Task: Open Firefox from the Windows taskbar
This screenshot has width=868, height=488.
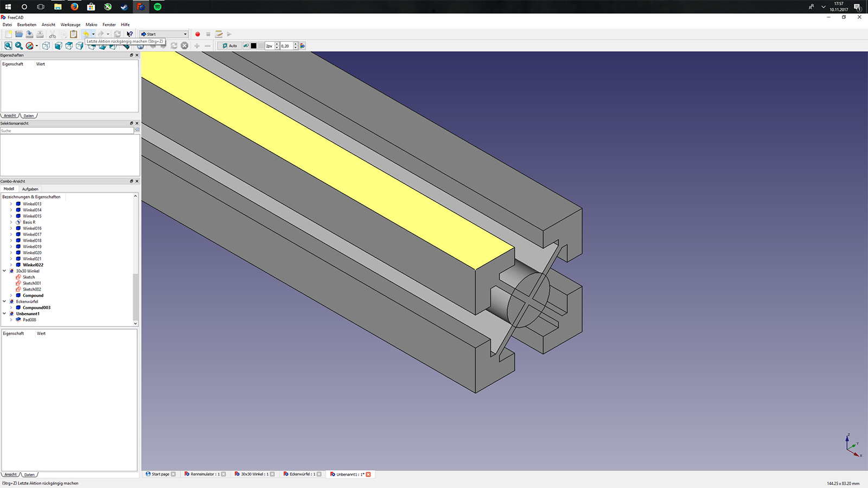Action: pos(74,7)
